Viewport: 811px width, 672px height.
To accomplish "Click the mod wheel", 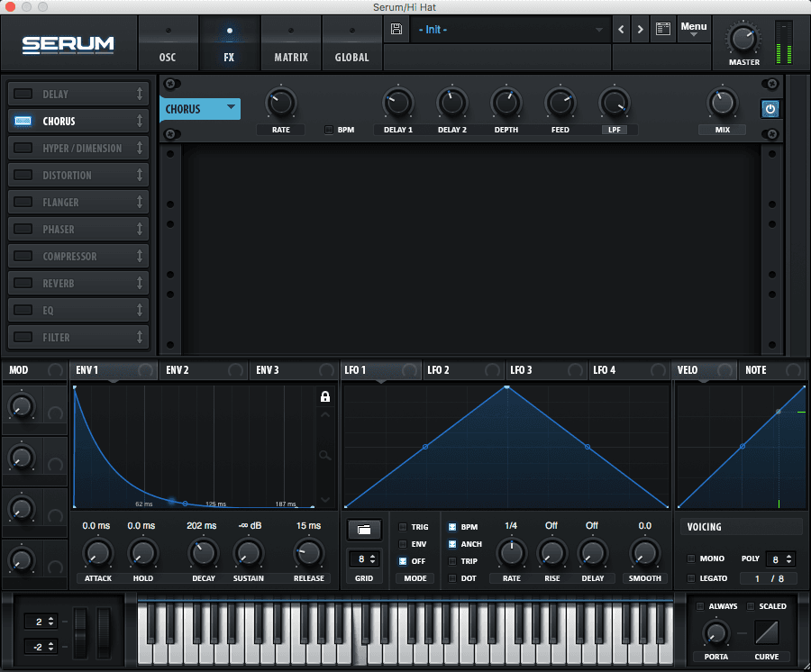I will pos(104,632).
